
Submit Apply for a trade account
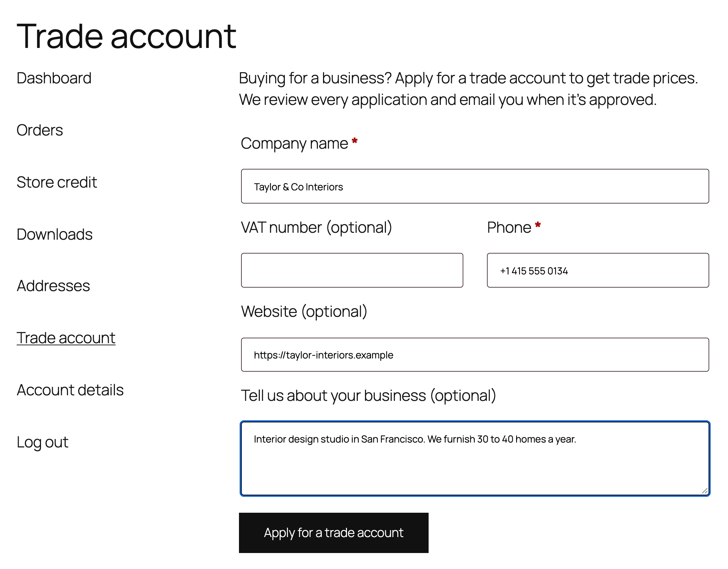333,533
